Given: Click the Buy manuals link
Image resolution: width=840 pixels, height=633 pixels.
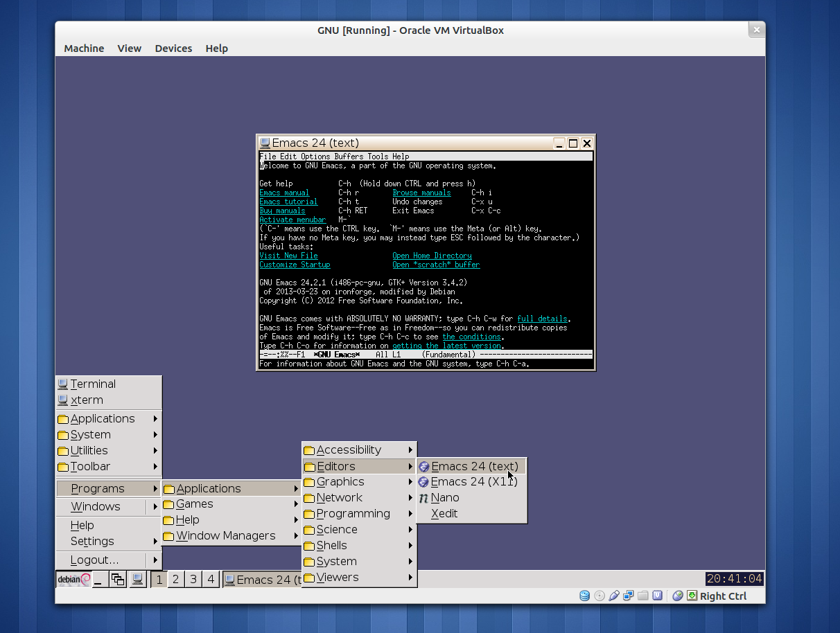Looking at the screenshot, I should (282, 211).
